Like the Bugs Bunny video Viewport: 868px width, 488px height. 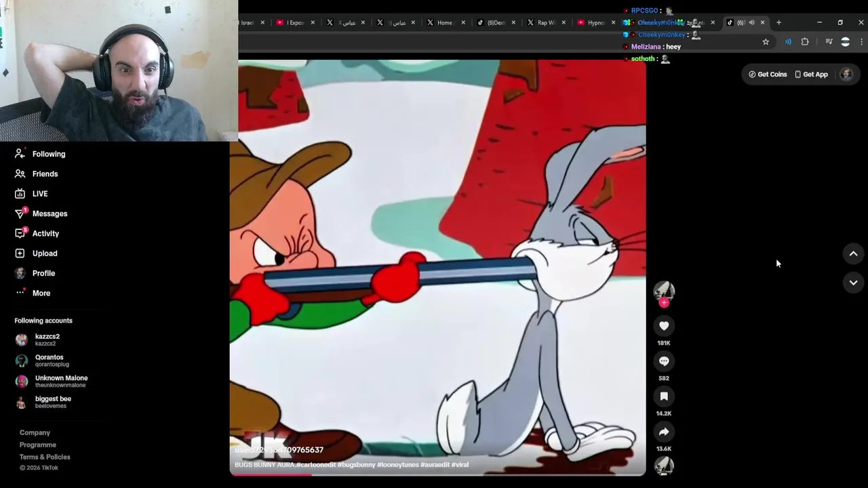pyautogui.click(x=664, y=326)
